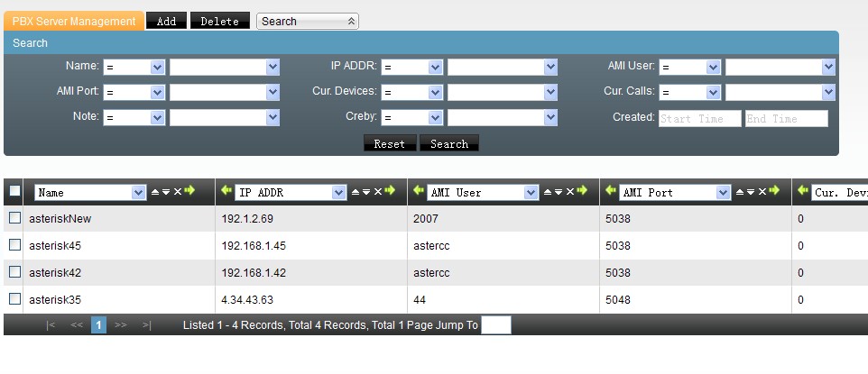Tick the checkbox for asteriskNew row
The width and height of the screenshot is (868, 374).
click(x=14, y=218)
